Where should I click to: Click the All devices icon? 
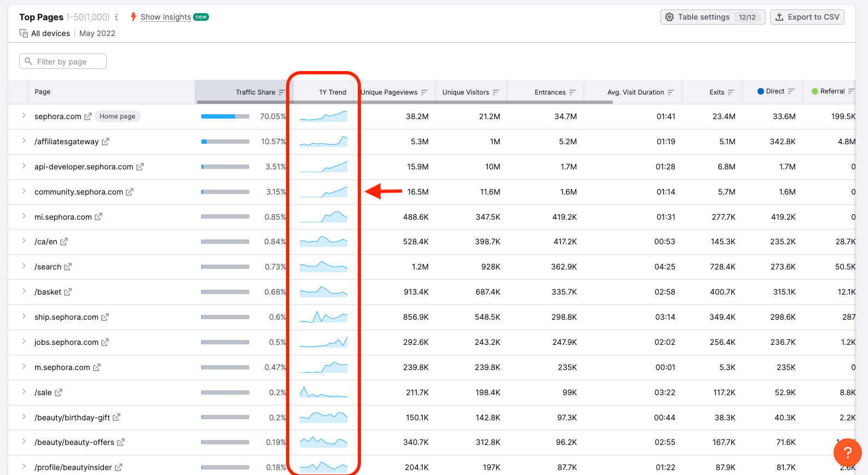[x=24, y=33]
